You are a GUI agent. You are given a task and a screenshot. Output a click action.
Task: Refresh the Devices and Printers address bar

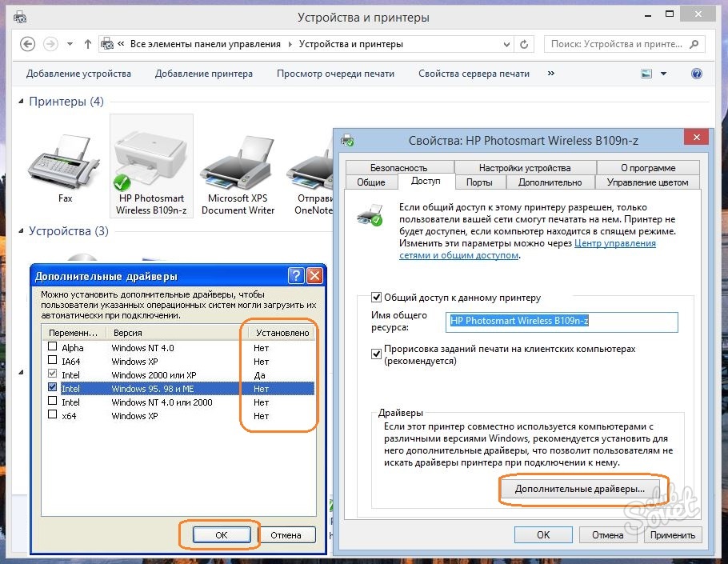click(x=524, y=45)
